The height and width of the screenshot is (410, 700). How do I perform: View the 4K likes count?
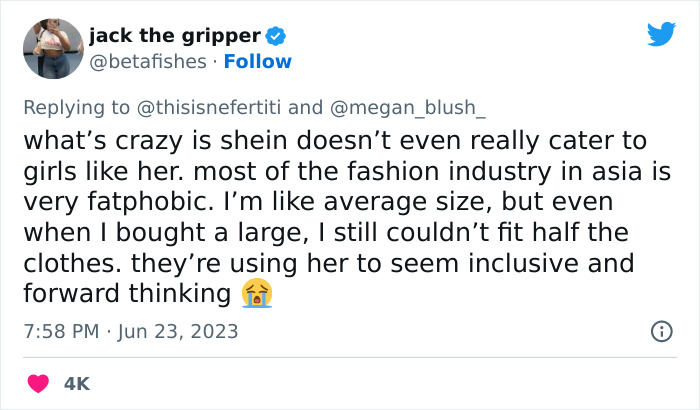(x=77, y=383)
